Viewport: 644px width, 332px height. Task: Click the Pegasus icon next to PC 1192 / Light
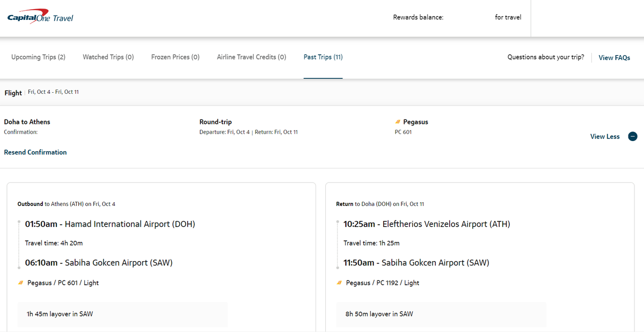(x=340, y=283)
